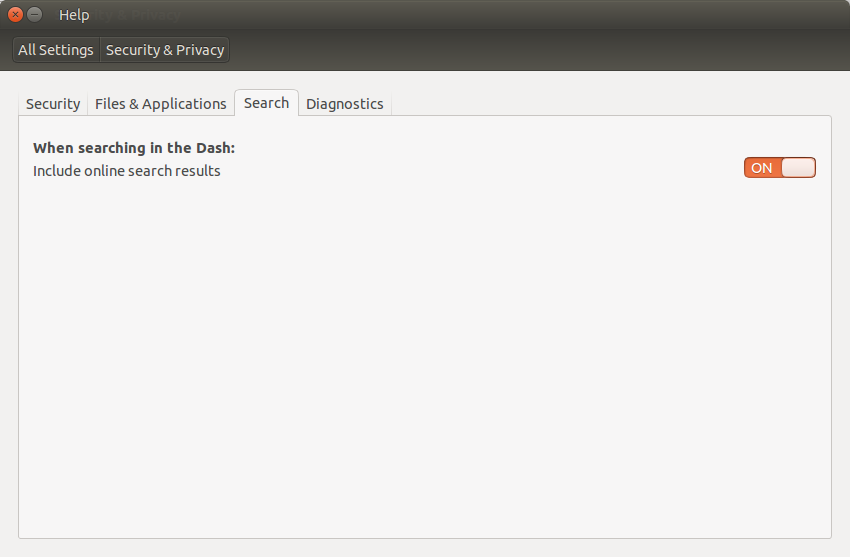
Task: Click empty title bar area right of Help
Action: pyautogui.click(x=500, y=15)
